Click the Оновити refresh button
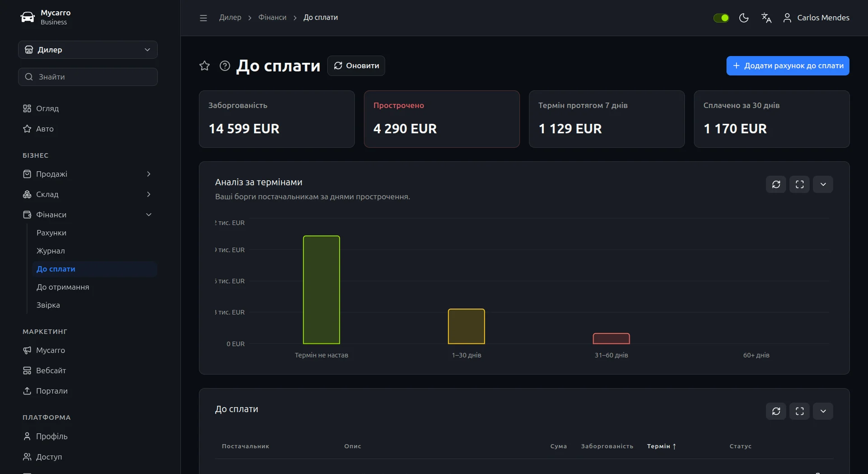Screen dimensions: 868x474 [x=356, y=66]
